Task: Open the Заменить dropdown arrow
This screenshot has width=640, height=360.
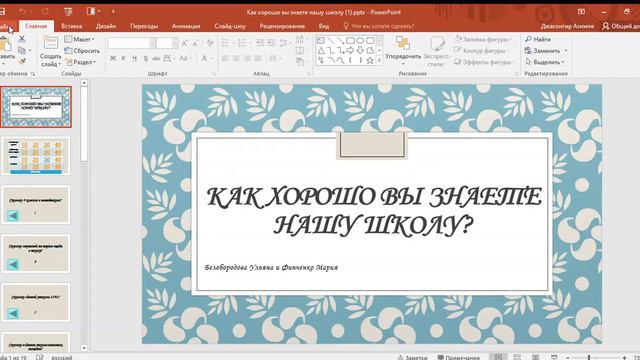Action: (566, 51)
